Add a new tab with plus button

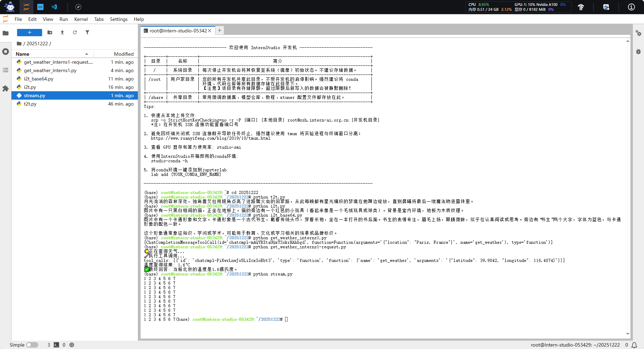[220, 31]
